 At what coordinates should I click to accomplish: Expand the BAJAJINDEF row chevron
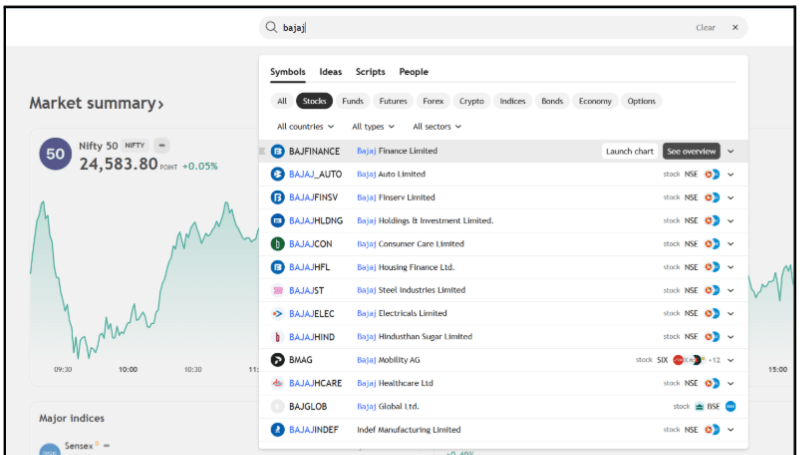coord(731,429)
